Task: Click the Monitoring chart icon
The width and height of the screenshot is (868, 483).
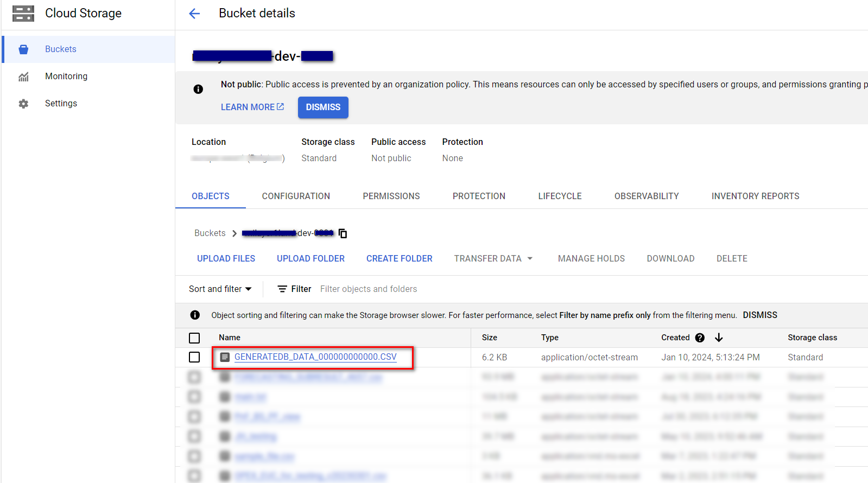Action: 23,77
